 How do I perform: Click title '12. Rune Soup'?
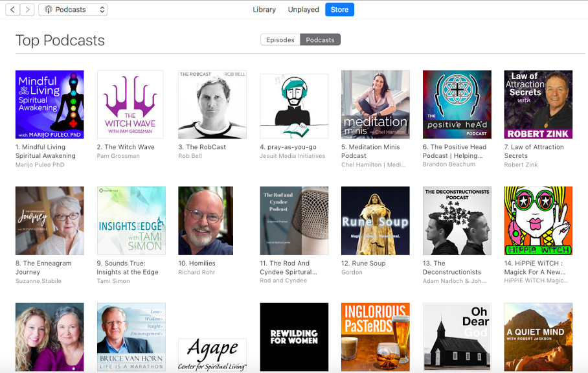tap(363, 263)
